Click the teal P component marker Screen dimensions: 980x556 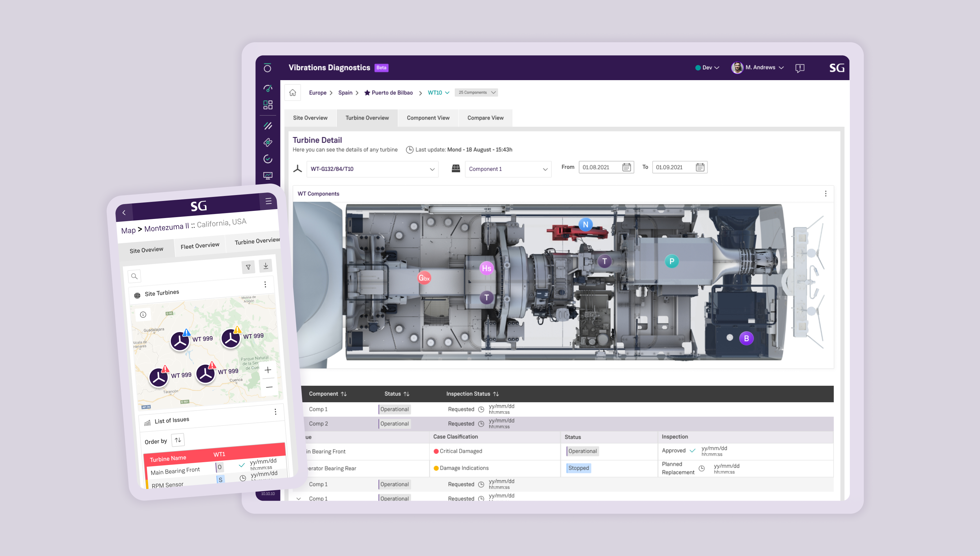click(x=672, y=261)
